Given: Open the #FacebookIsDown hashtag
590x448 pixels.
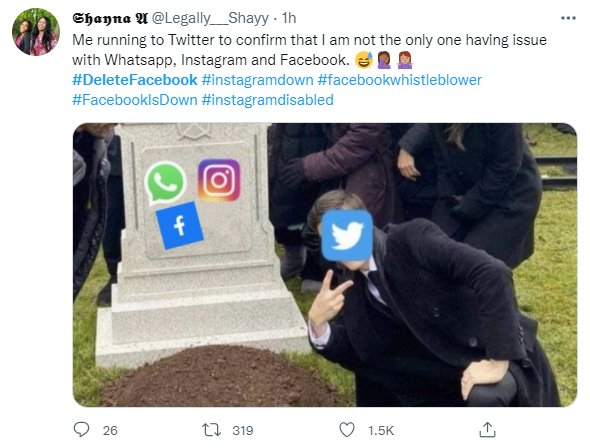Looking at the screenshot, I should [x=135, y=100].
